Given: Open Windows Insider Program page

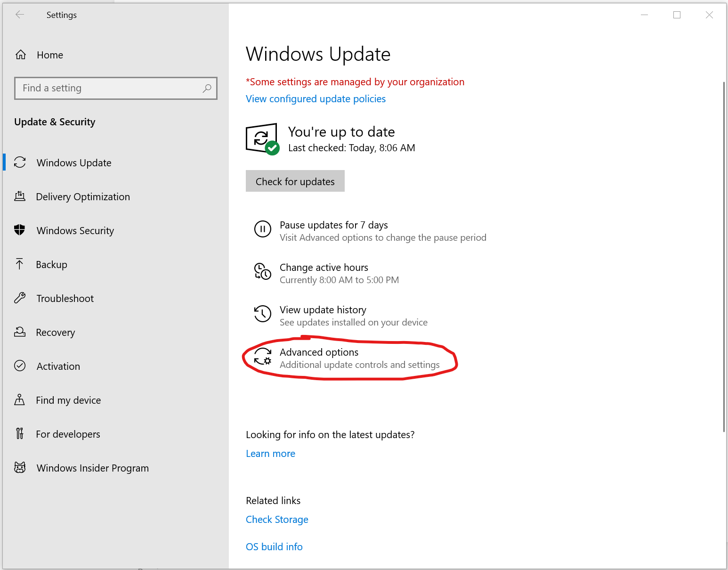Looking at the screenshot, I should click(x=116, y=468).
